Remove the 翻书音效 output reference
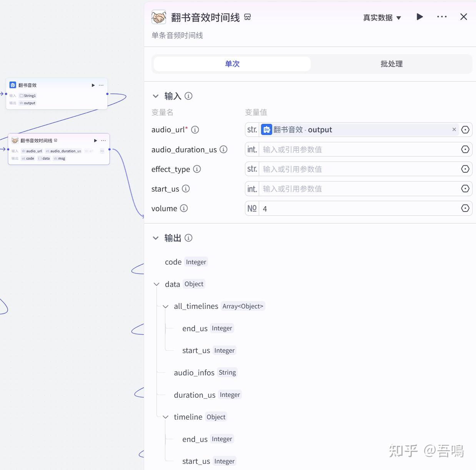 454,130
